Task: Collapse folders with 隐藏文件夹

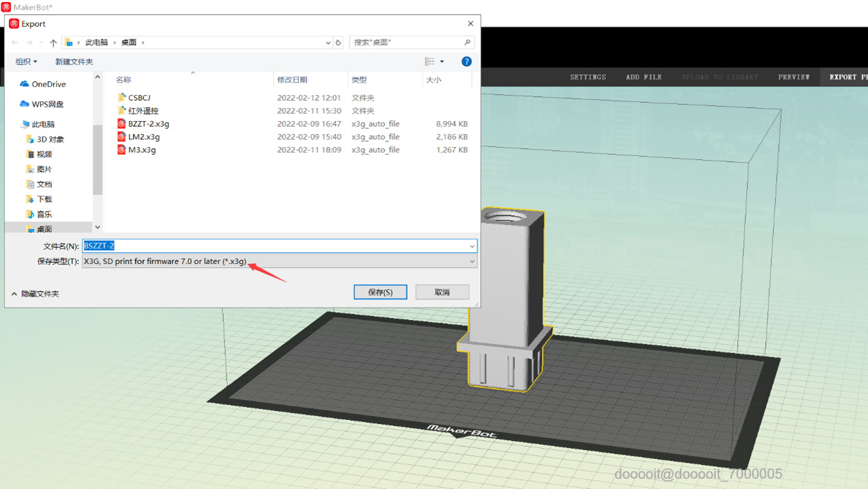Action: [35, 294]
